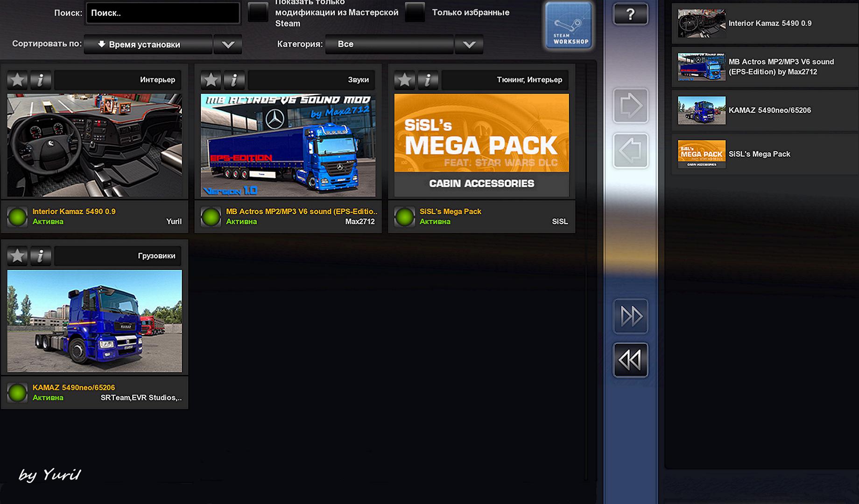
Task: Open info for KAMAZ 5490neo/65206 mod
Action: (41, 256)
